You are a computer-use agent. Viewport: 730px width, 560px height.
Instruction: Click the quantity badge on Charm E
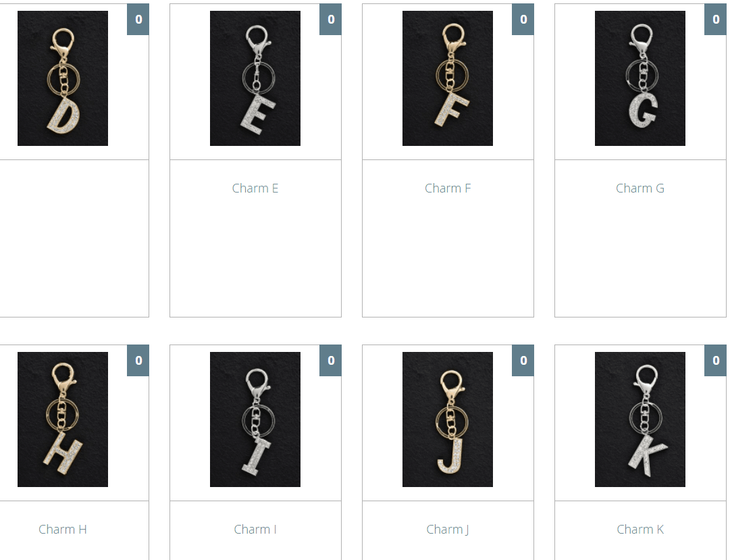coord(330,19)
